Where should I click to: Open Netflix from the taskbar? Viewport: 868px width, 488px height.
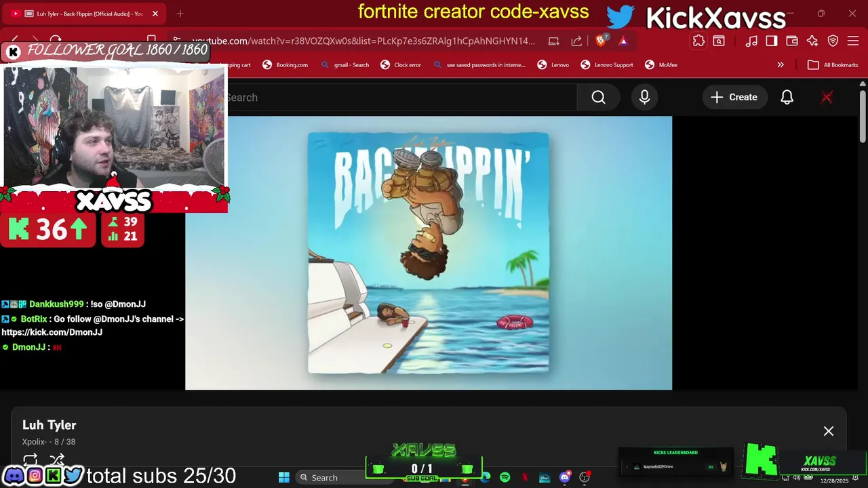(x=525, y=477)
